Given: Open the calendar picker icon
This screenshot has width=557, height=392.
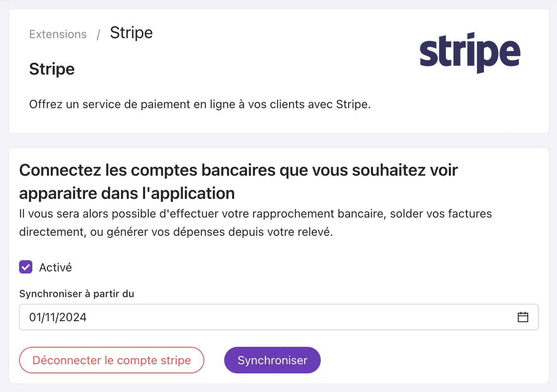Looking at the screenshot, I should click(x=523, y=317).
